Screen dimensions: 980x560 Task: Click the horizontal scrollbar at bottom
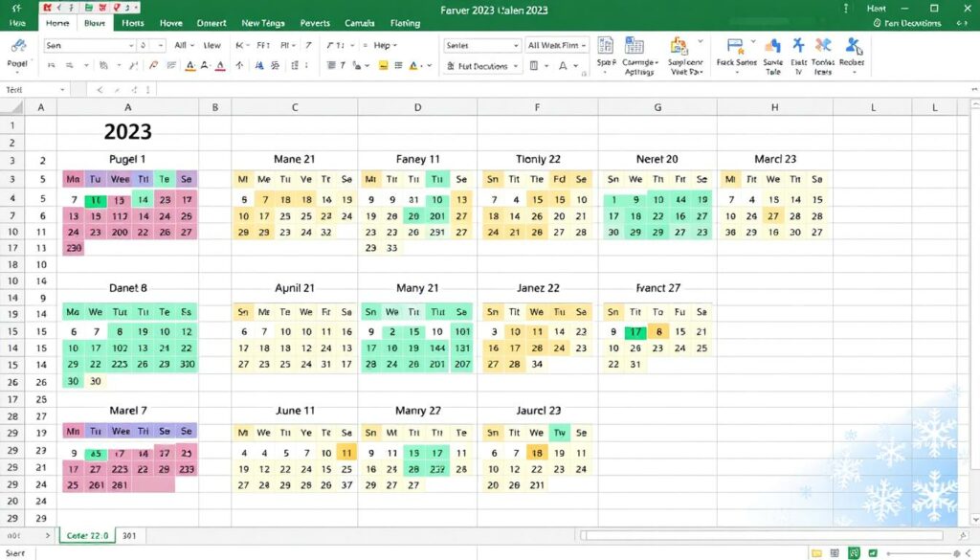761,536
